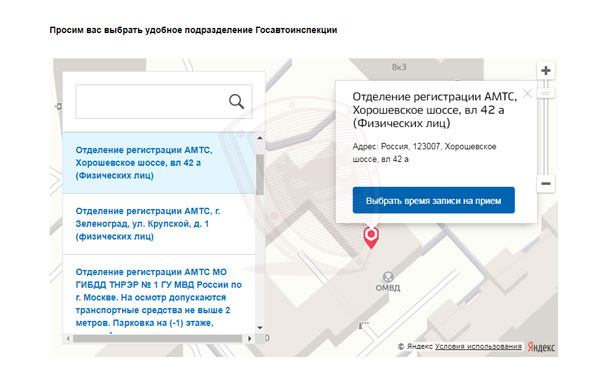Click the Яндекс logo

[541, 347]
